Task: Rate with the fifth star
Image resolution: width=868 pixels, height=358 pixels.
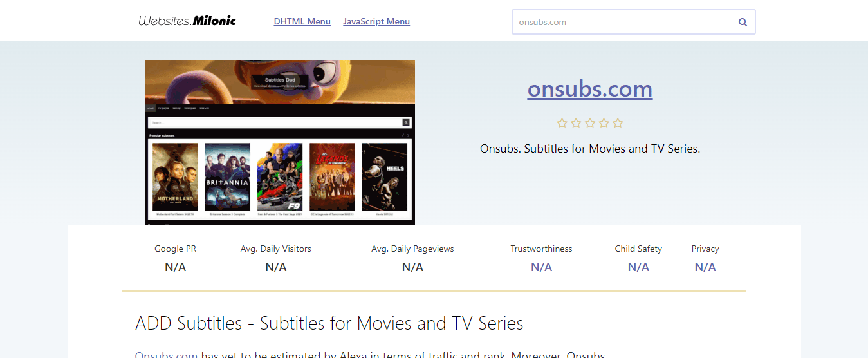Action: coord(618,123)
